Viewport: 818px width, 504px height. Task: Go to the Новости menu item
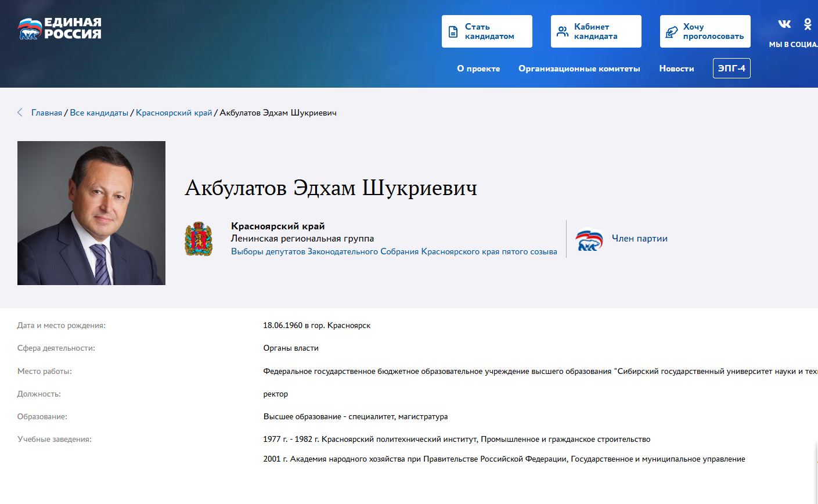point(676,69)
